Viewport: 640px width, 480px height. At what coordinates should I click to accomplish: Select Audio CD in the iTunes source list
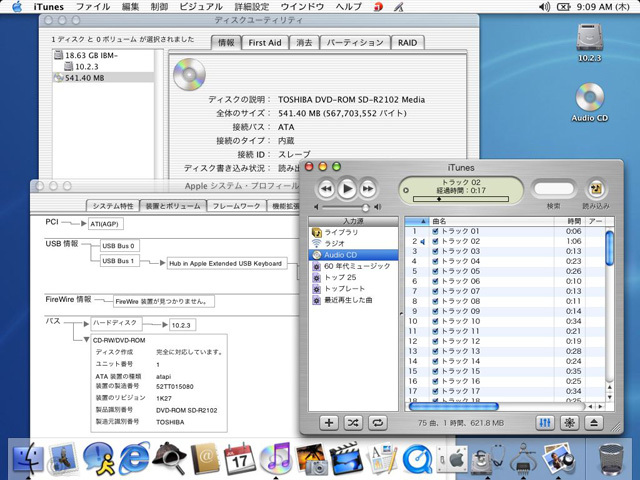tap(353, 255)
